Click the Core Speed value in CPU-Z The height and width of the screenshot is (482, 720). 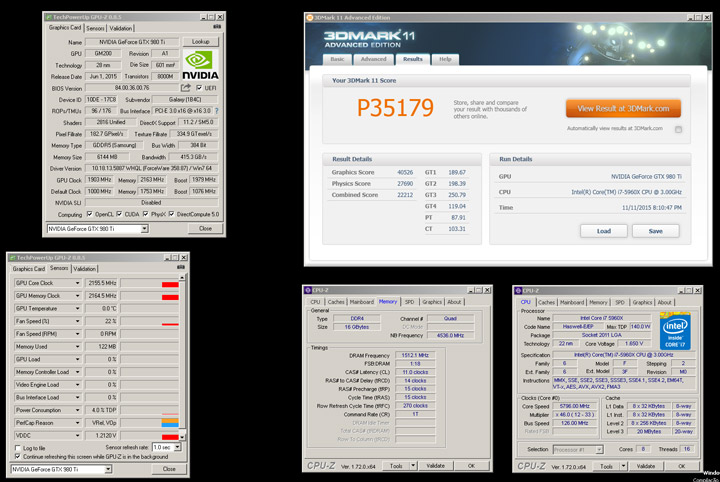point(574,406)
